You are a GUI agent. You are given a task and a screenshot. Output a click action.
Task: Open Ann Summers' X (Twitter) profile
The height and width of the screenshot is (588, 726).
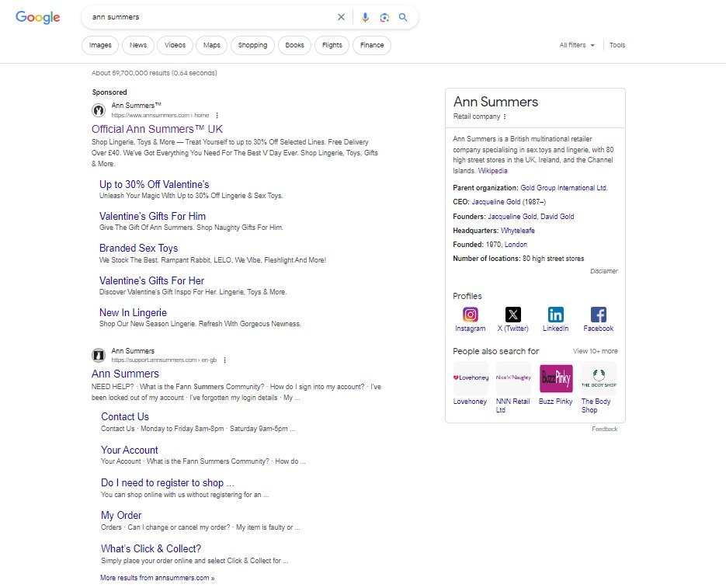pyautogui.click(x=512, y=315)
